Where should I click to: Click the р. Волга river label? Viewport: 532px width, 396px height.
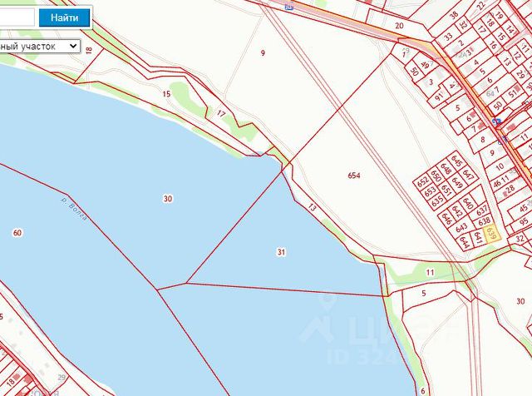(x=74, y=209)
